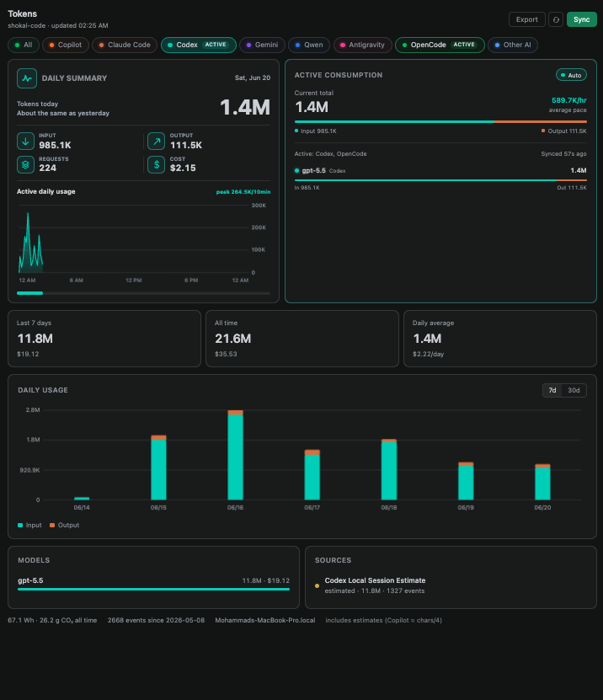
Task: Click the gpt-5.5 row in Models
Action: click(x=153, y=584)
